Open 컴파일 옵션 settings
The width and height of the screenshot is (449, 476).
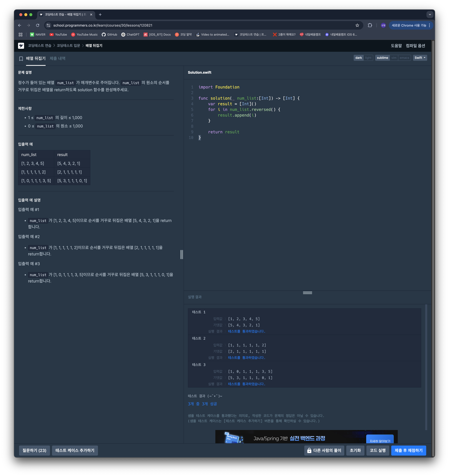[415, 45]
